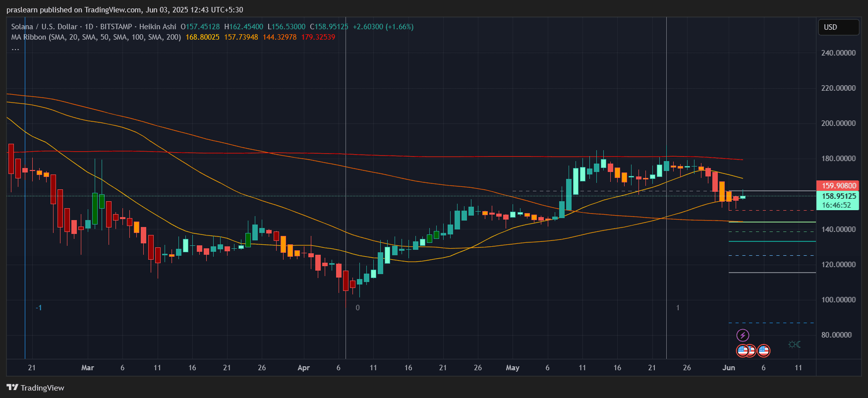The width and height of the screenshot is (868, 398).
Task: Open the USD currency selector
Action: [838, 27]
